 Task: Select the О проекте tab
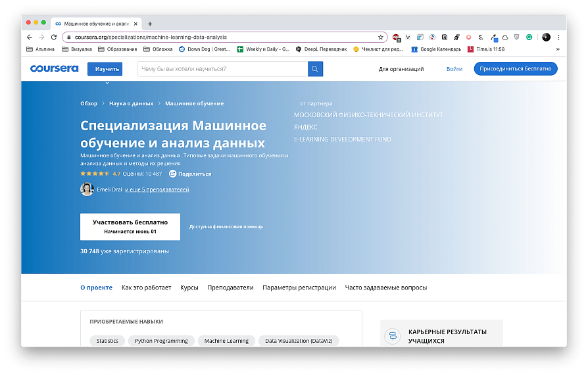97,287
